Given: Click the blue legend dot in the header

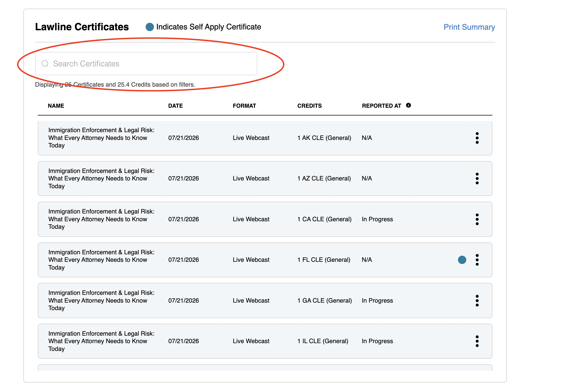Looking at the screenshot, I should click(x=150, y=27).
